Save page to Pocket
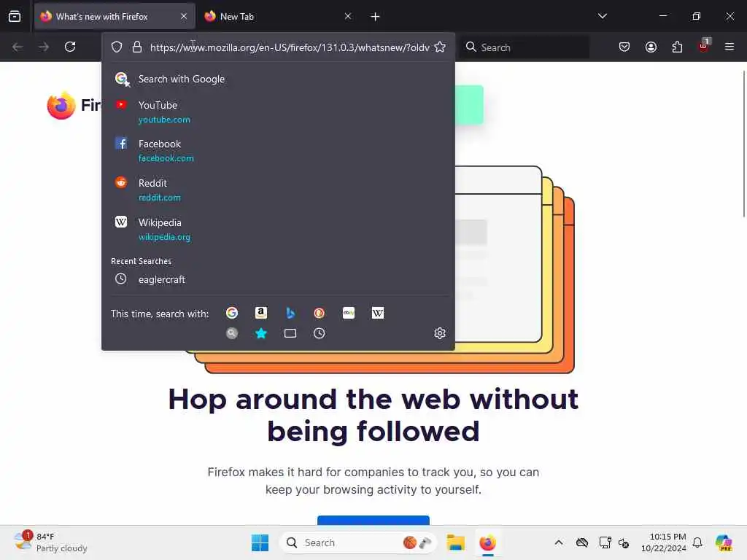747x560 pixels. pyautogui.click(x=624, y=47)
